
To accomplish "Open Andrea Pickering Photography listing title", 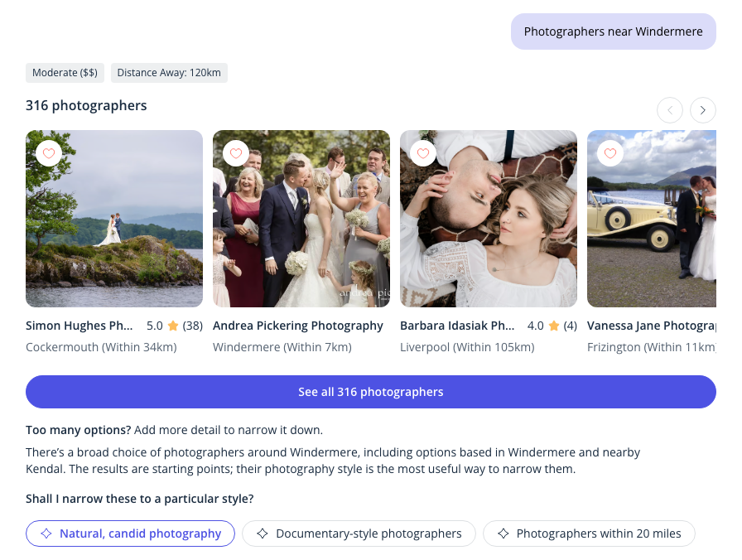I will click(x=297, y=326).
